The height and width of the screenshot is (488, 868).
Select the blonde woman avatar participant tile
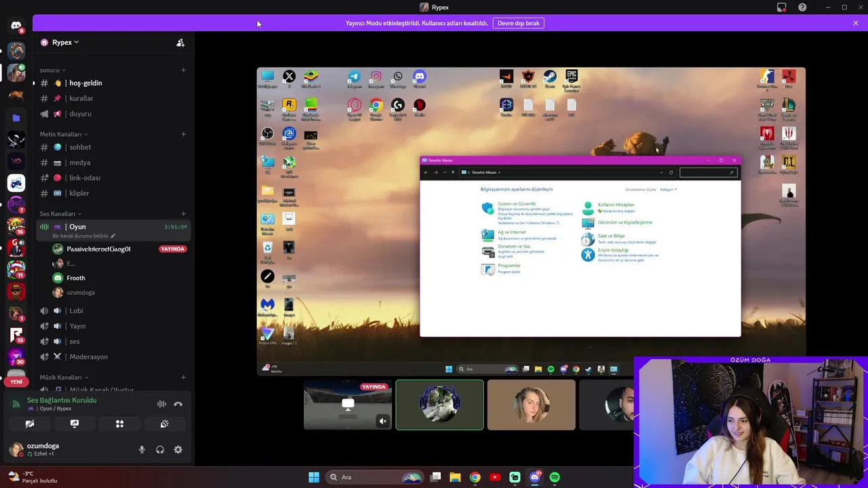pos(531,405)
